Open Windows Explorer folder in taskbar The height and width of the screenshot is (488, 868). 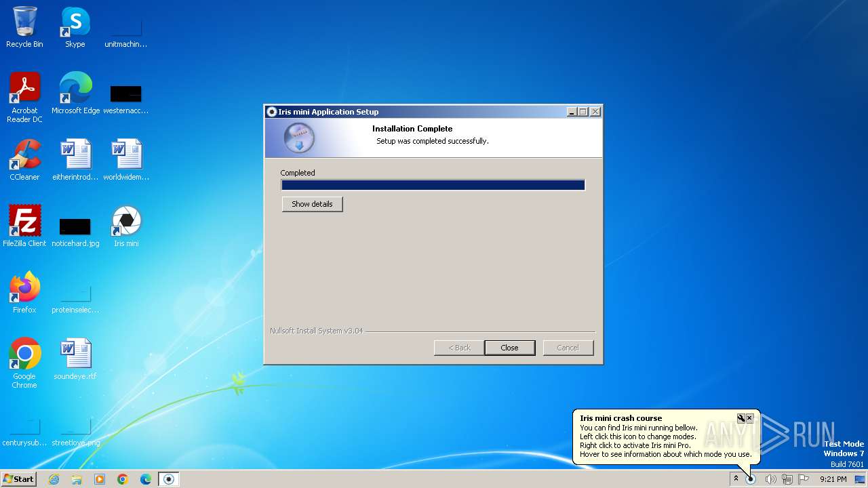coord(77,479)
